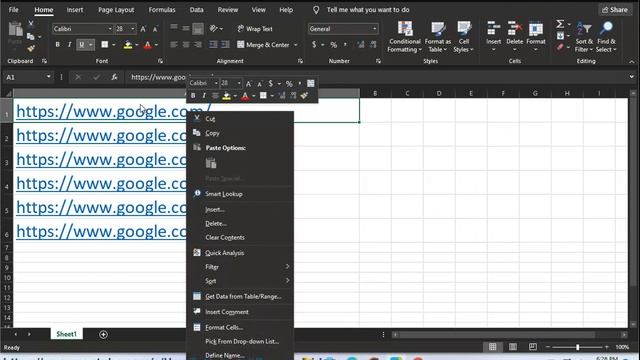Click the zoom slider handle
Screen dimensions: 640x360
coord(578,347)
